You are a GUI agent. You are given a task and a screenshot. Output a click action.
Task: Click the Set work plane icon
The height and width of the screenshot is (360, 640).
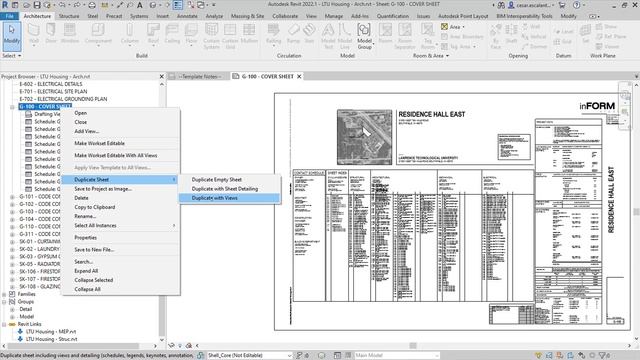[585, 31]
